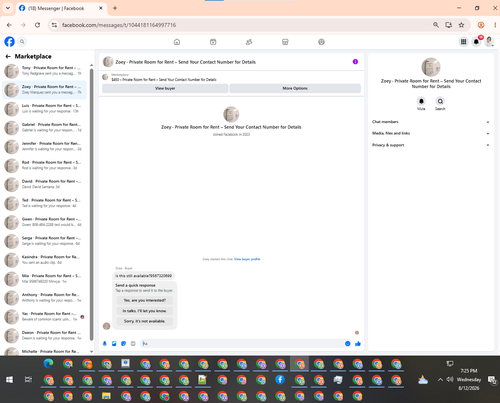Open the Windows Start menu
This screenshot has height=403, width=500.
pos(9,380)
